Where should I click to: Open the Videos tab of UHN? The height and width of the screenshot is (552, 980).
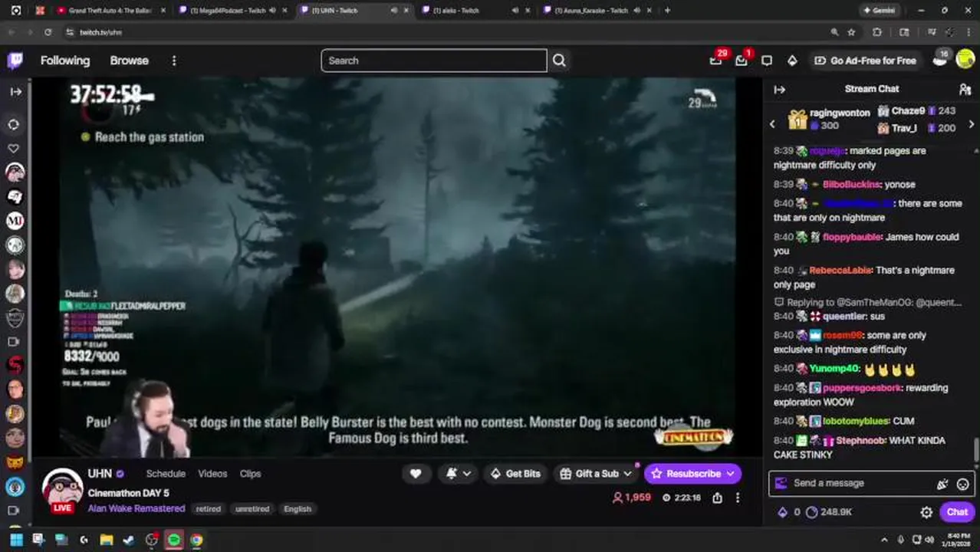pos(212,474)
